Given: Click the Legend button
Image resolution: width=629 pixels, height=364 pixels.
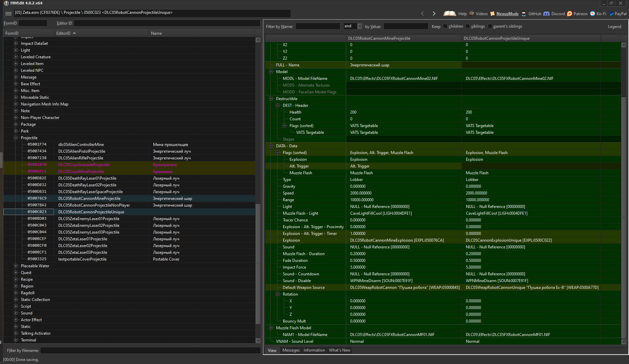Looking at the screenshot, I should [615, 27].
